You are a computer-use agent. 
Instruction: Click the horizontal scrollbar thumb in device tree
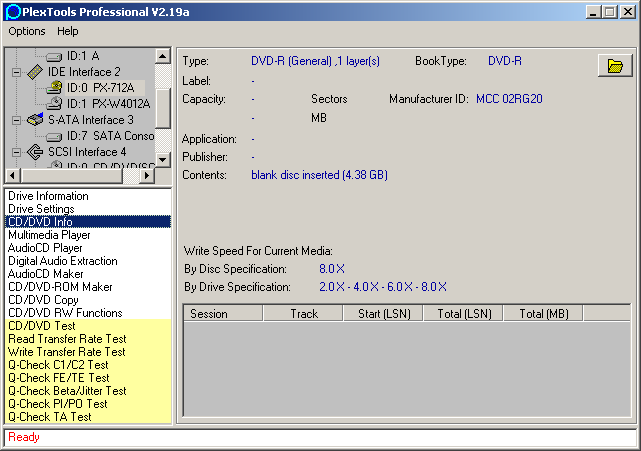point(72,176)
